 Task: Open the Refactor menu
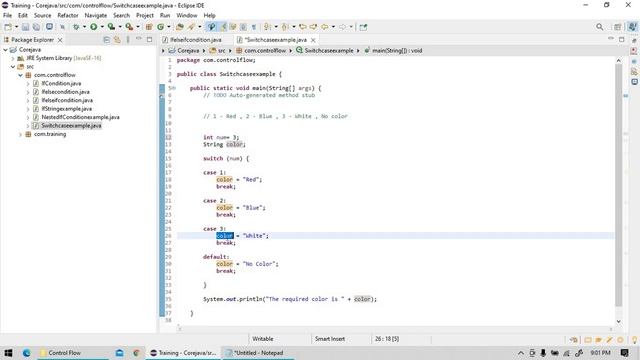pyautogui.click(x=68, y=16)
